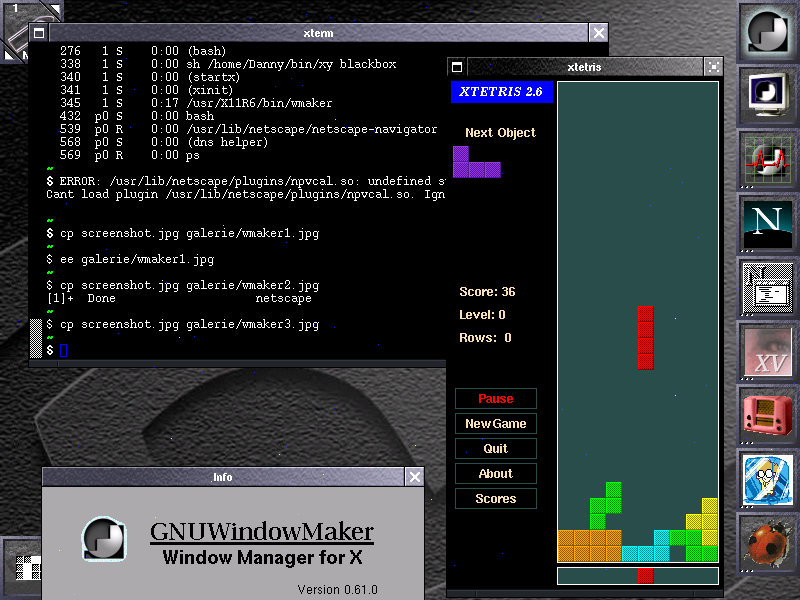Launch Netscape Navigator from the dock
The width and height of the screenshot is (800, 600).
click(767, 222)
